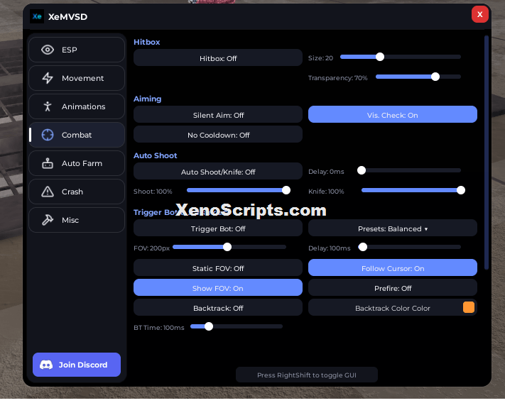The image size is (505, 420).
Task: Toggle Auto Shoot/Knife on
Action: (218, 172)
